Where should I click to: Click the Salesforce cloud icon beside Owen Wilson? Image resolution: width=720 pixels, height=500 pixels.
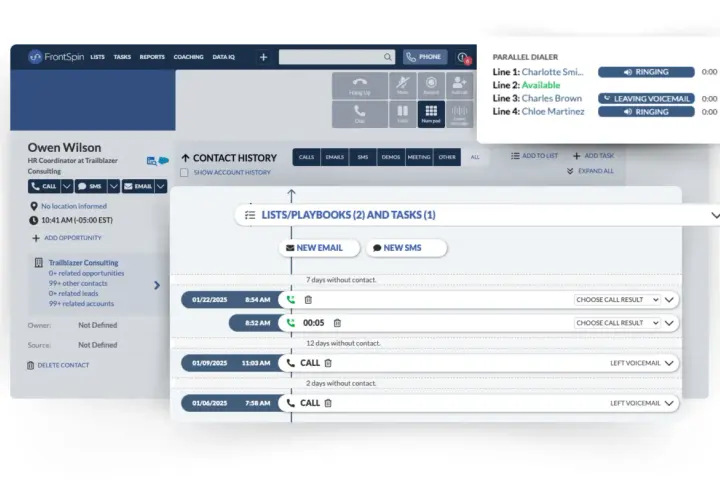[x=164, y=160]
